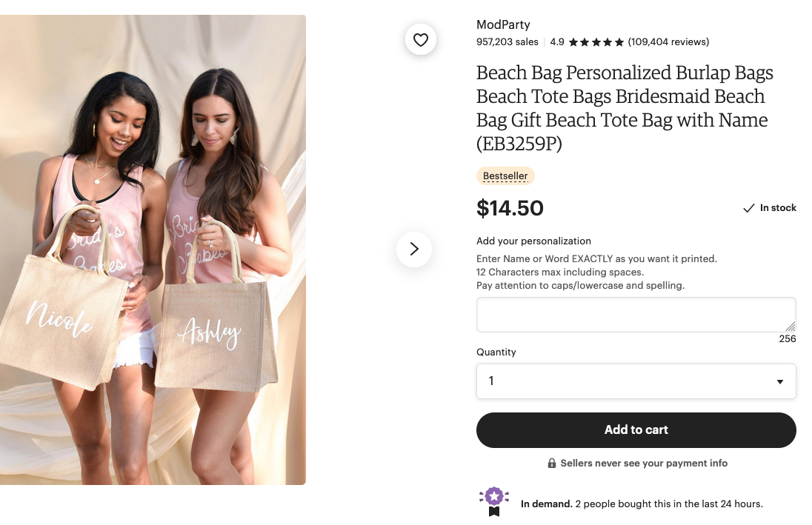Favorite this item with the heart icon
Screen dimensions: 812x525
click(421, 40)
